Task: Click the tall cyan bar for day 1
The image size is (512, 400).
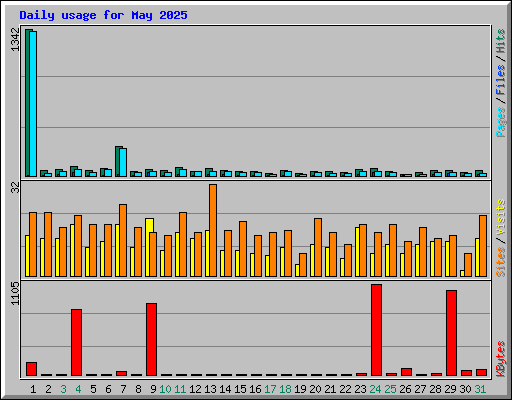Action: [x=33, y=104]
